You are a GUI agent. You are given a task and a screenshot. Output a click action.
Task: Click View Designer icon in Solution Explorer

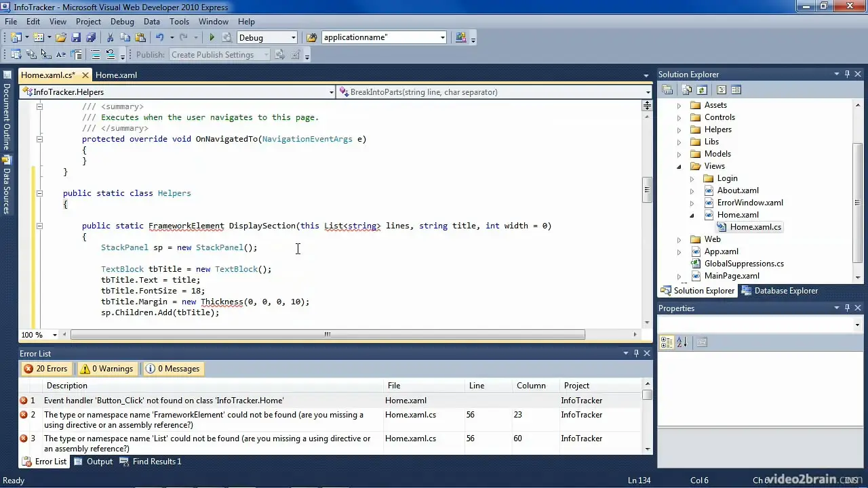point(736,89)
